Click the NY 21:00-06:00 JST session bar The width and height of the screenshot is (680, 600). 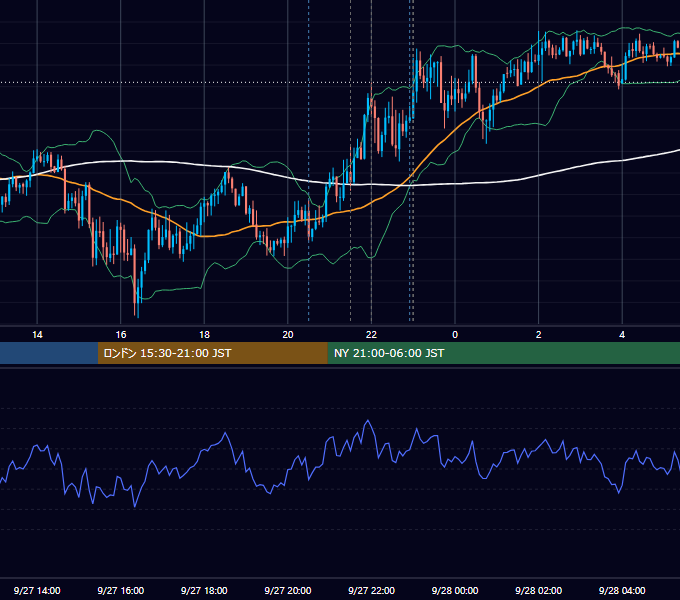coord(503,353)
